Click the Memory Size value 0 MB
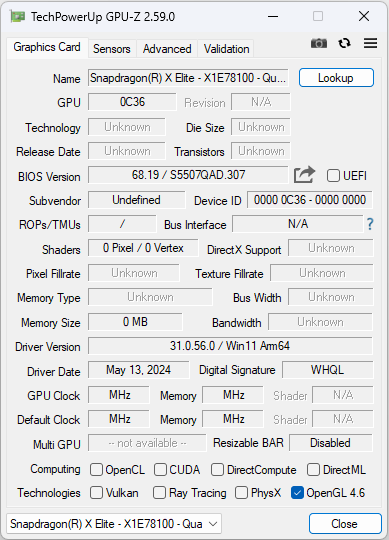Viewport: 389px width, 540px height. coord(135,322)
